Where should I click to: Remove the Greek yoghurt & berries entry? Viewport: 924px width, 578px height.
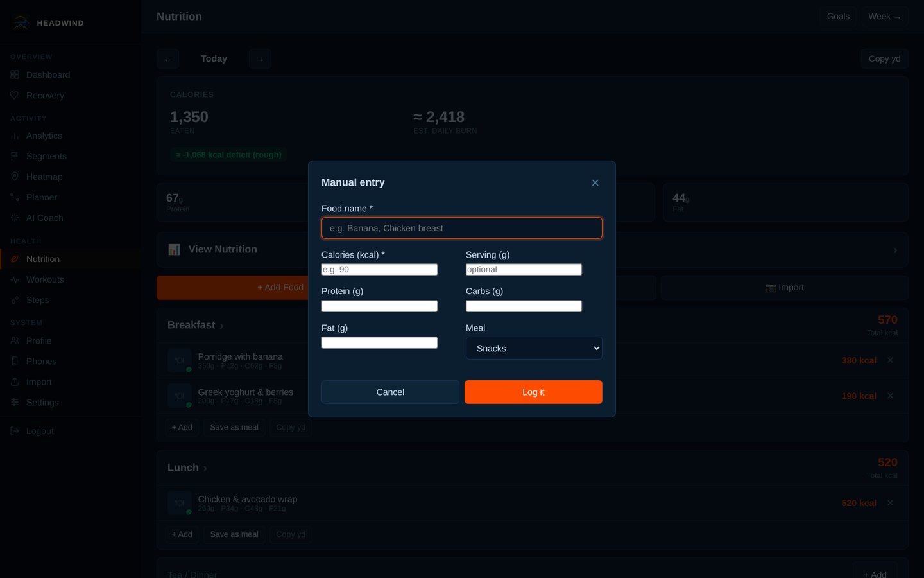(890, 396)
